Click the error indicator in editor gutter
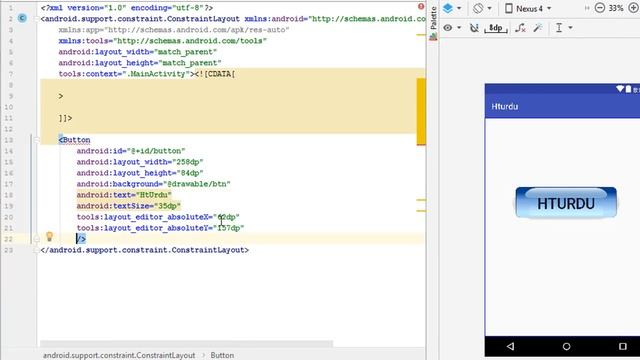 click(x=421, y=6)
